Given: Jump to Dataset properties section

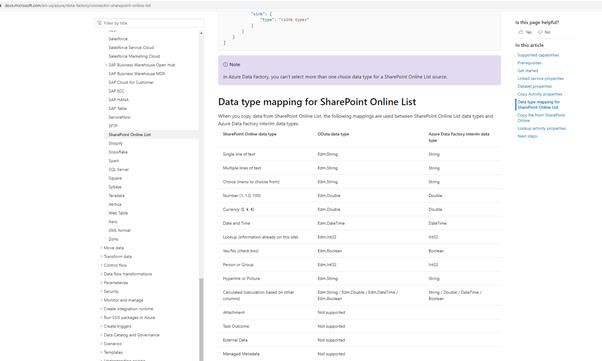Looking at the screenshot, I should point(534,86).
